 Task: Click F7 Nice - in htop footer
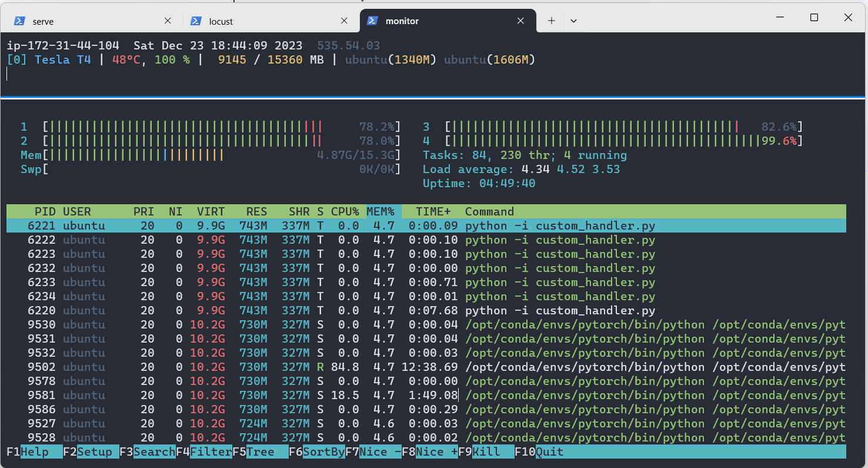[373, 452]
